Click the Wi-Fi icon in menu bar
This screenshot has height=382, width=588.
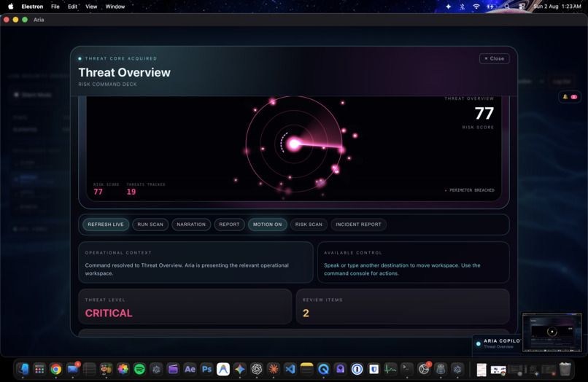(476, 7)
